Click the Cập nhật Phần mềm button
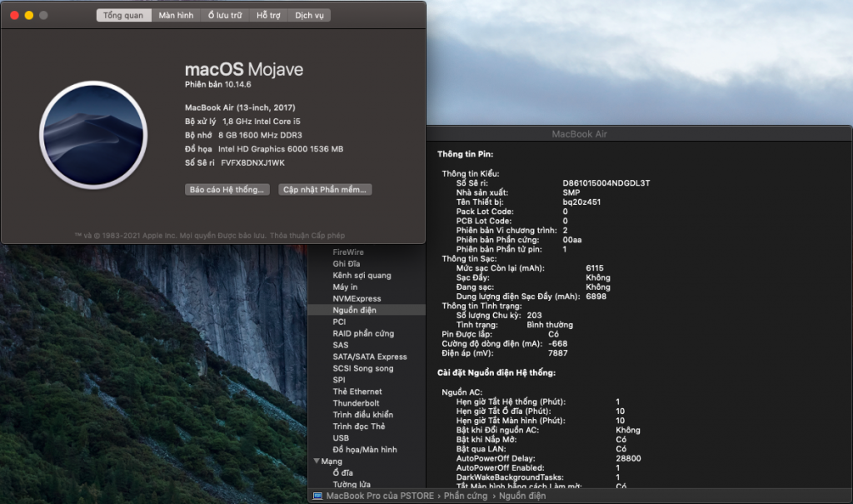The height and width of the screenshot is (504, 853). (325, 189)
